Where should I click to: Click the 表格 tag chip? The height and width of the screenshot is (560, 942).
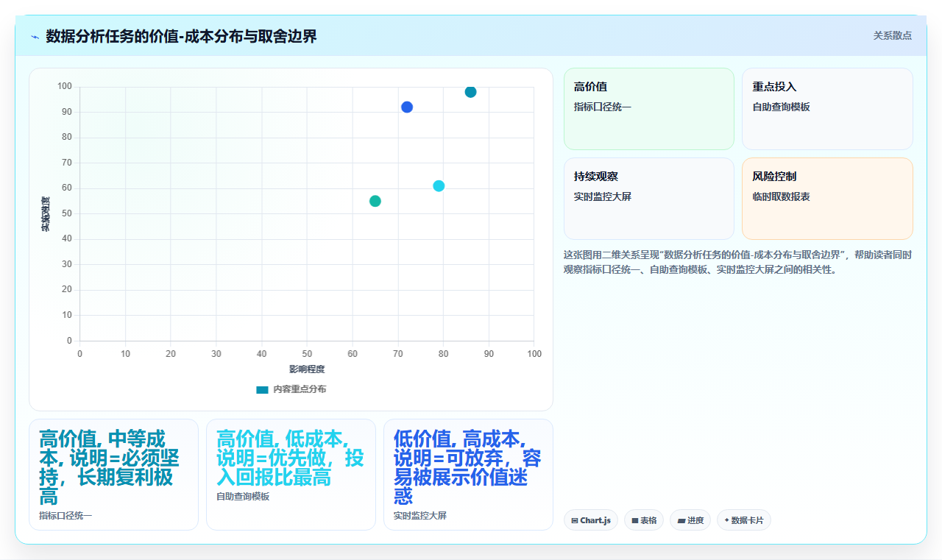644,520
